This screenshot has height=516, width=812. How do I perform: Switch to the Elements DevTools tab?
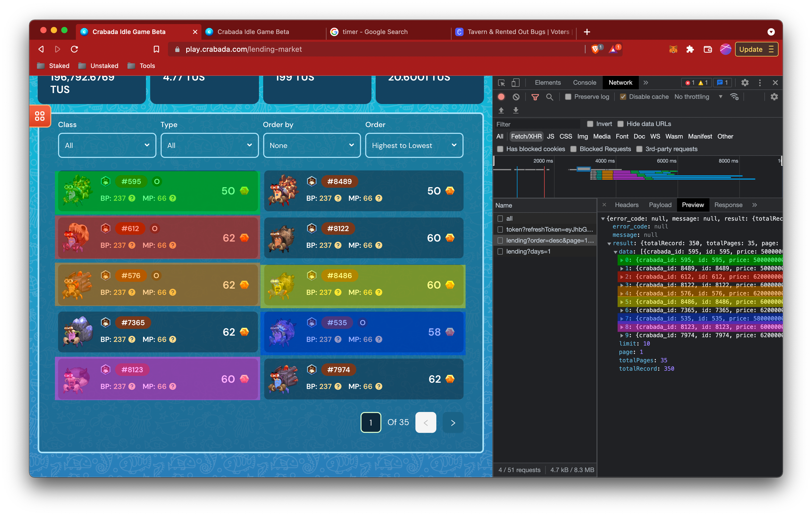[x=548, y=83]
